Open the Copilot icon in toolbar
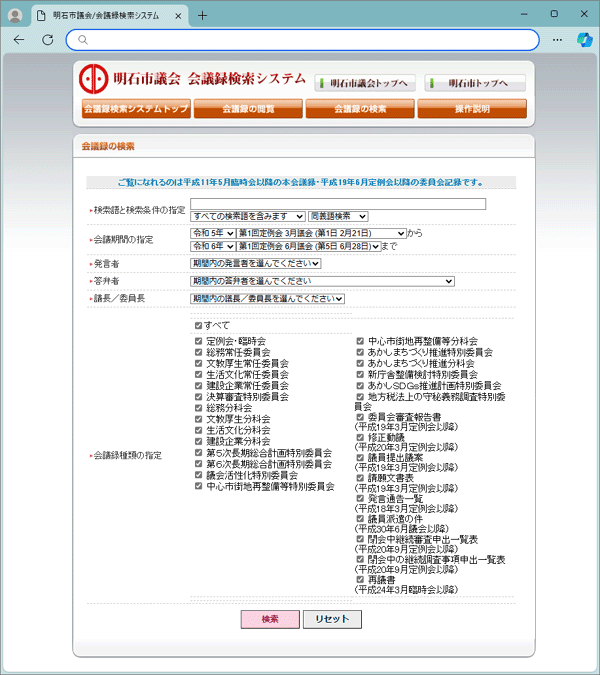This screenshot has width=600, height=675. (585, 40)
